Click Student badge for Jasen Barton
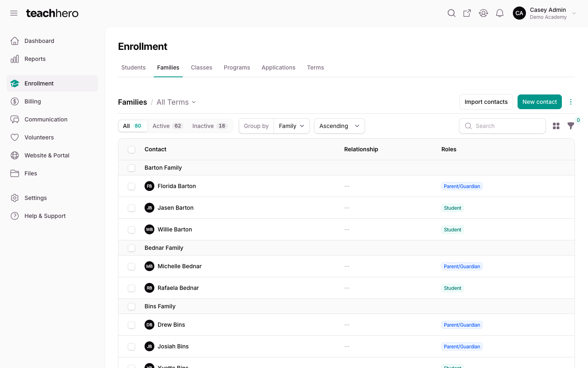 452,208
